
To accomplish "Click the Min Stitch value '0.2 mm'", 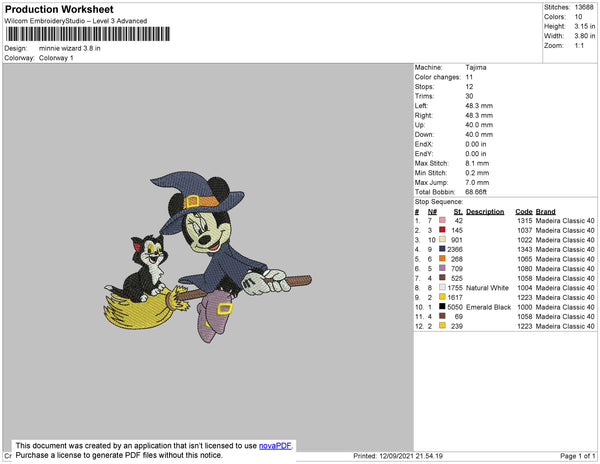I will [477, 173].
